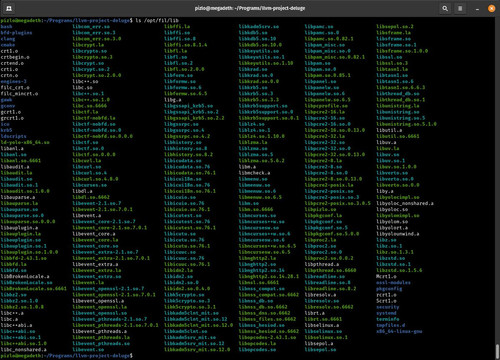Select the file name libevent_core.a
Image resolution: width=500 pixels, height=360 pixels.
click(94, 234)
